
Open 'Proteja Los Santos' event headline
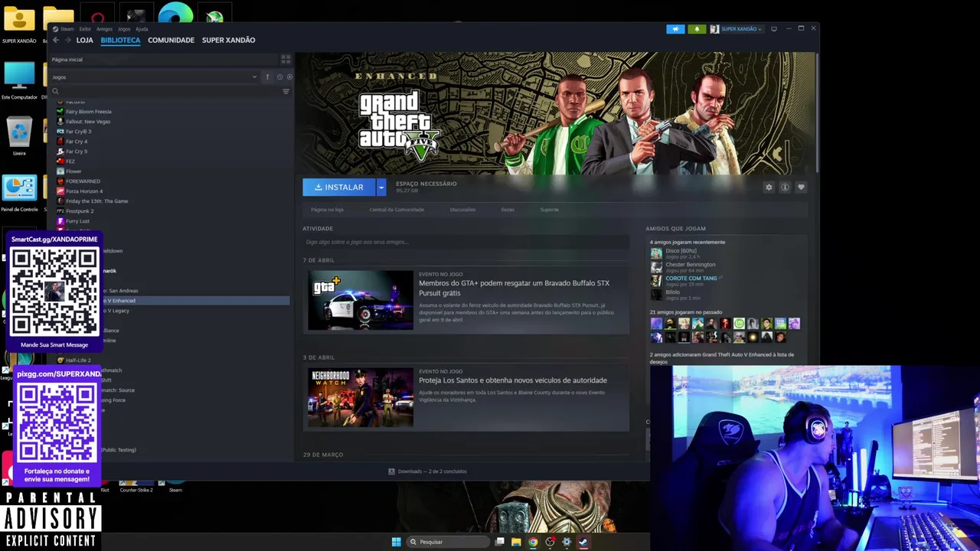click(x=512, y=380)
